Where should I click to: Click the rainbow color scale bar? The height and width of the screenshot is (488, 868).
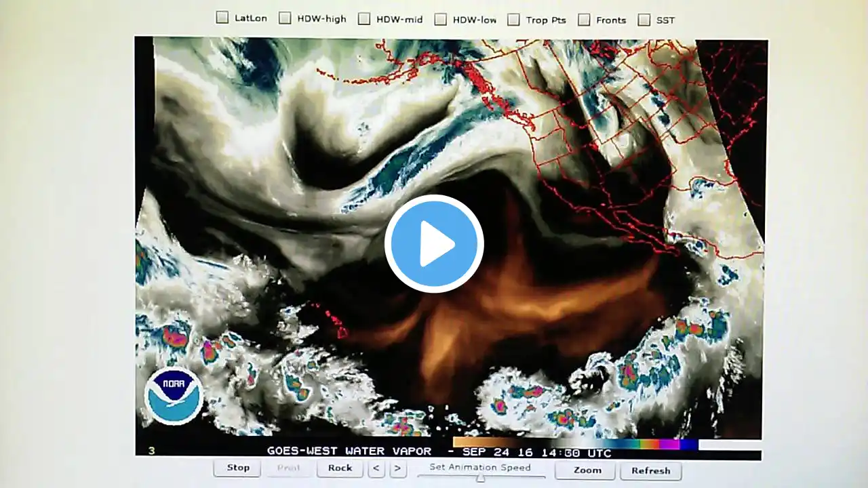click(575, 443)
